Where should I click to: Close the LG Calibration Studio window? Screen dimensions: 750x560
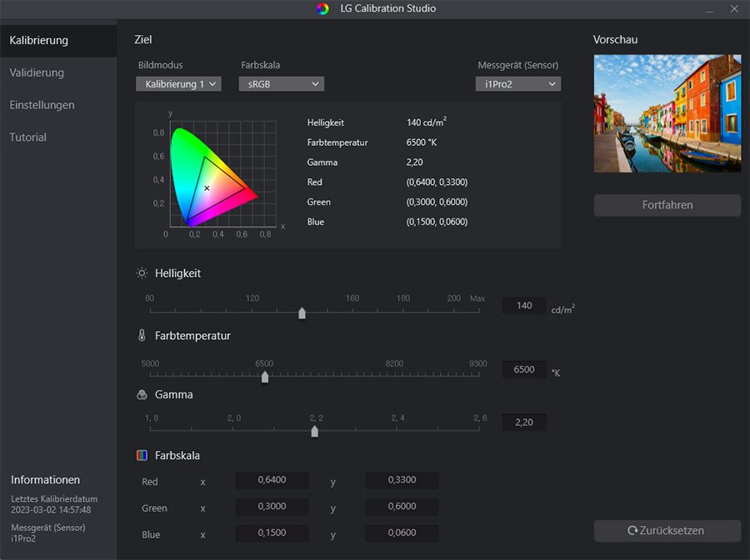[x=734, y=8]
